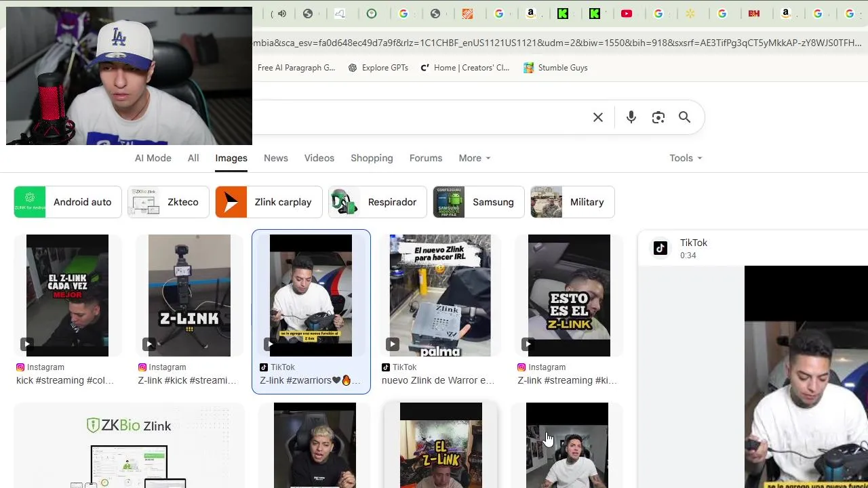Open the 'EL Z-LINK CADA VEZ MEJOR' thumbnail

pyautogui.click(x=67, y=296)
